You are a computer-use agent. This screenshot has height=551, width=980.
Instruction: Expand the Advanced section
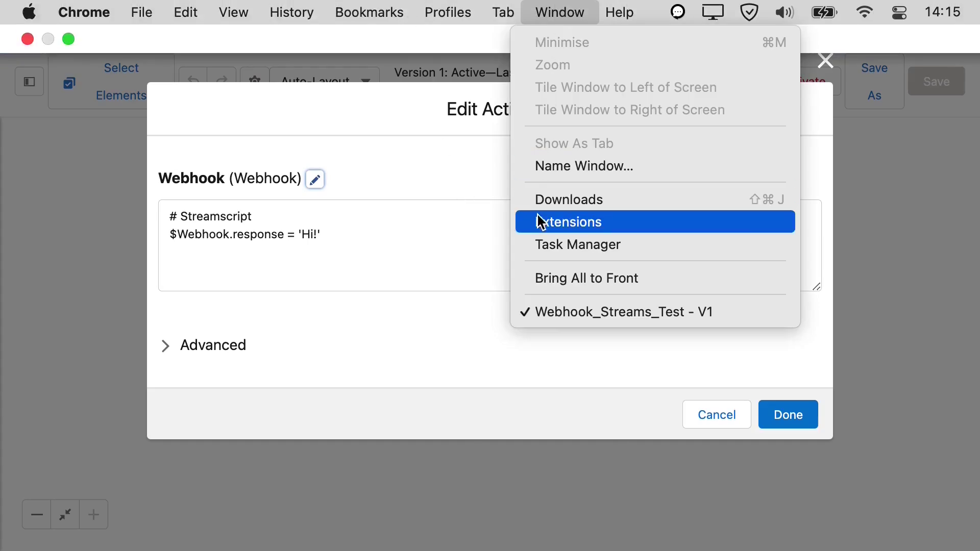[204, 345]
